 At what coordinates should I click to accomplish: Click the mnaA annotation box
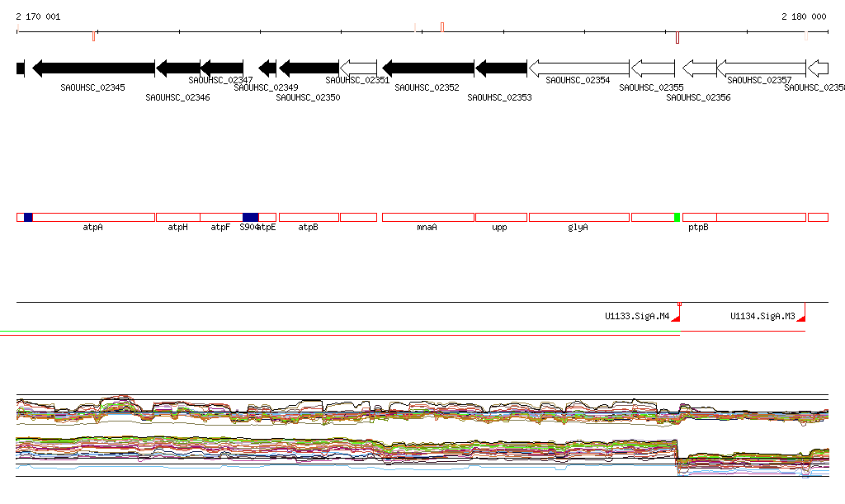tap(427, 217)
